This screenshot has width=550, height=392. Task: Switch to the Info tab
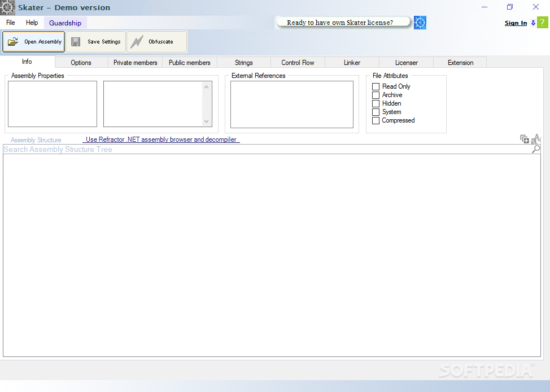point(27,62)
